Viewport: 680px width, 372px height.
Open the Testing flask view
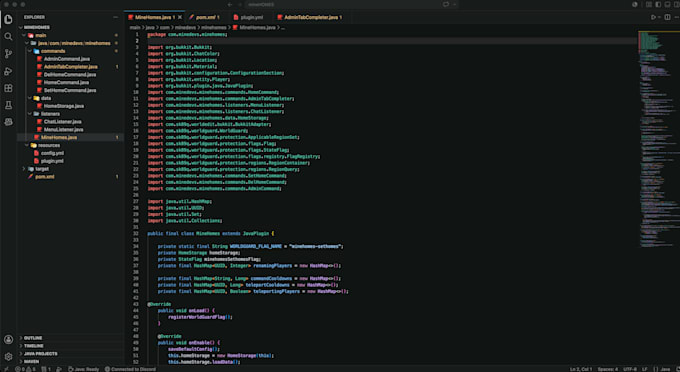8,105
